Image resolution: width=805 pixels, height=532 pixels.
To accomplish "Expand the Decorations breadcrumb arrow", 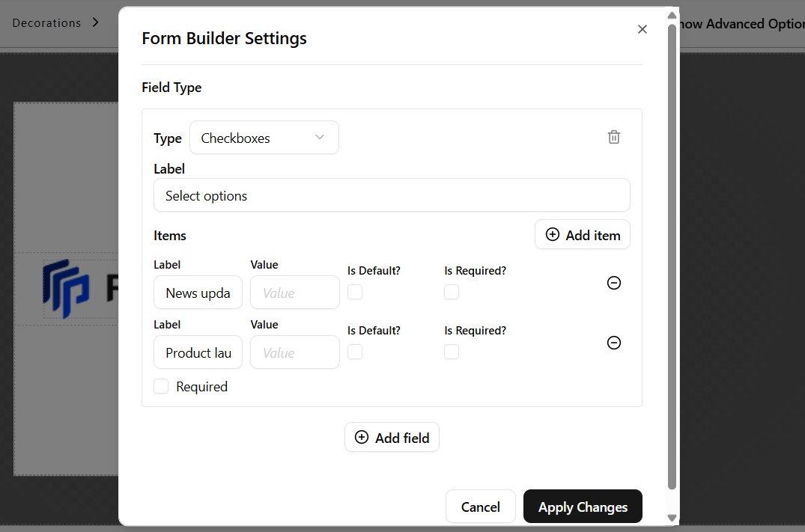I will click(x=96, y=22).
